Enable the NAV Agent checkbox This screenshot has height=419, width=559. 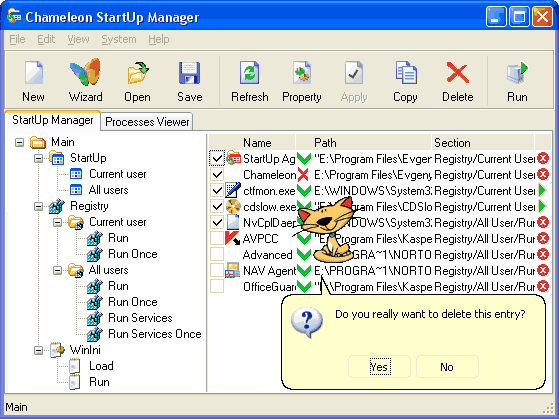pos(217,270)
